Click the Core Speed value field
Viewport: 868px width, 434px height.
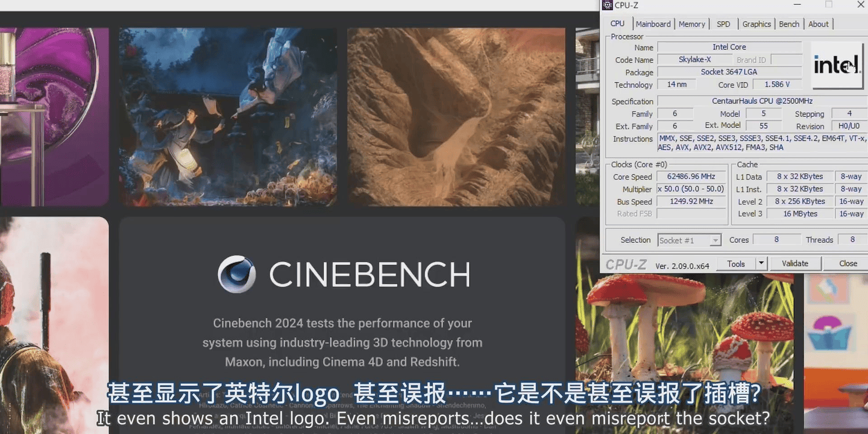(691, 177)
